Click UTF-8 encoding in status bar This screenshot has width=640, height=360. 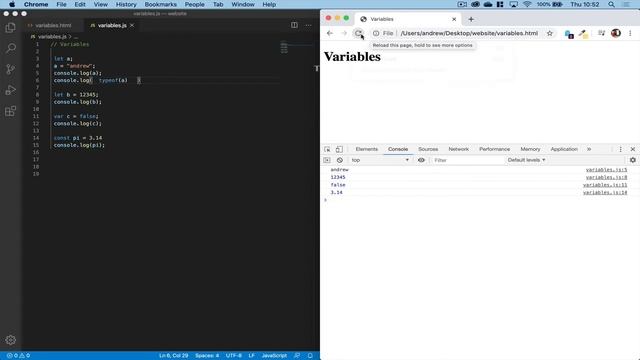click(234, 356)
